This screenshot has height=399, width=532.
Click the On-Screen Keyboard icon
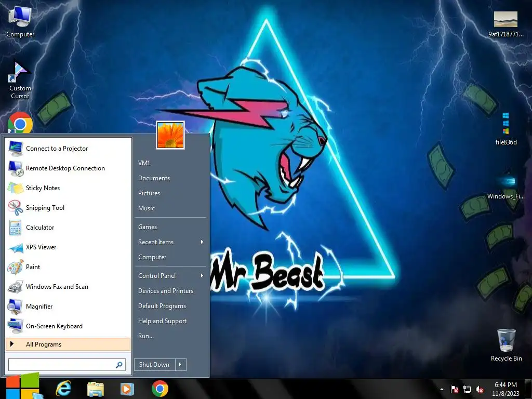click(15, 326)
